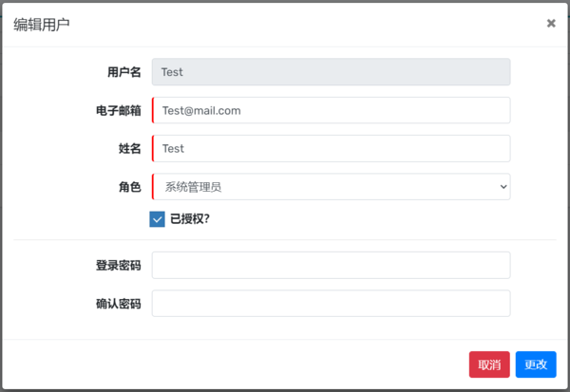
Task: Close the 编辑用户 dialog with the X
Action: tap(551, 24)
